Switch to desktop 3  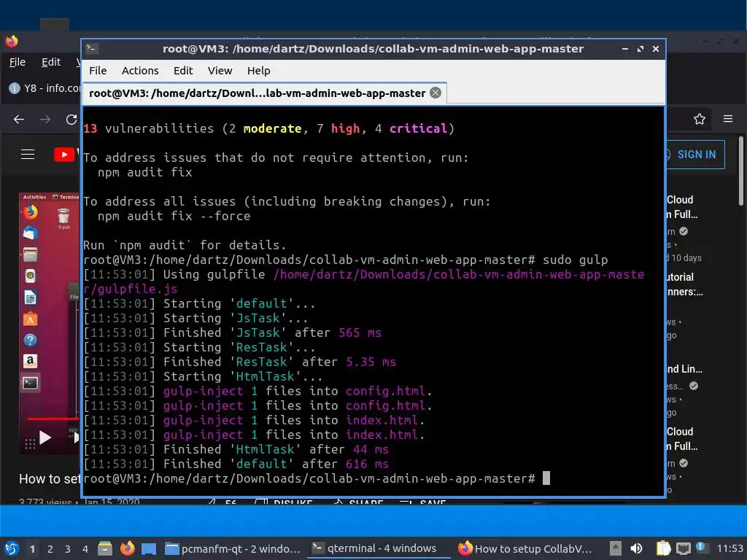(68, 549)
